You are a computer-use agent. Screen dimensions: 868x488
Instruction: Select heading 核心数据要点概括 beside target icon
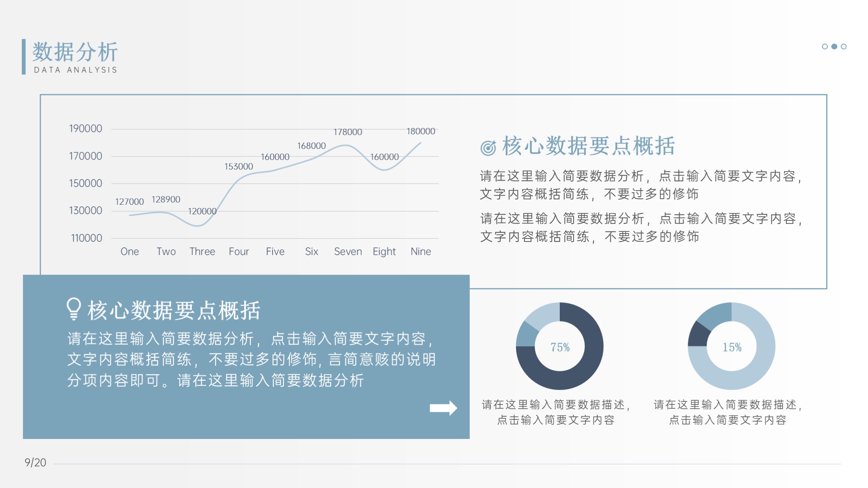click(588, 146)
